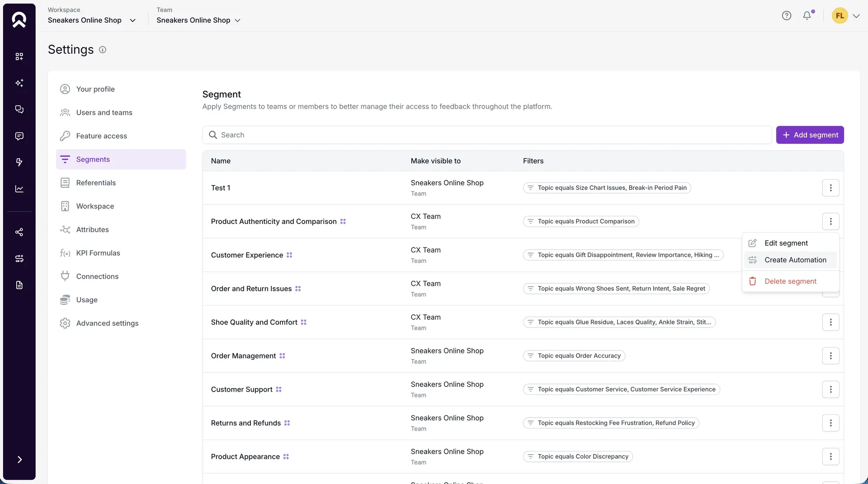The width and height of the screenshot is (868, 484).
Task: Expand the left sidebar with arrow
Action: (x=19, y=460)
